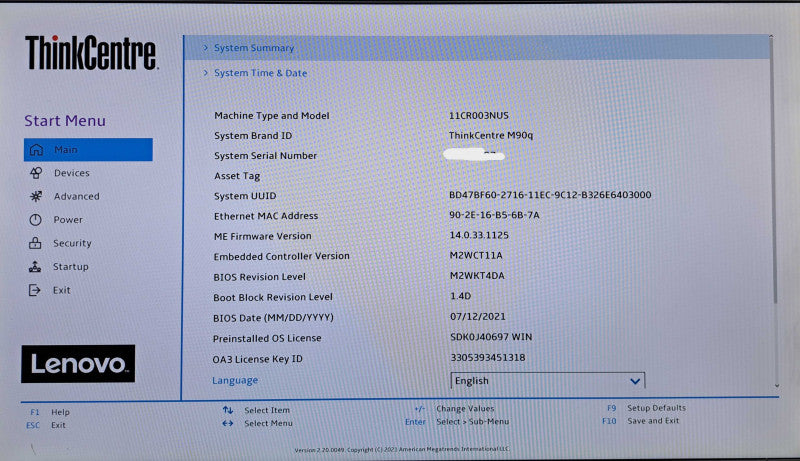
Task: Open the Main menu section
Action: click(x=88, y=149)
